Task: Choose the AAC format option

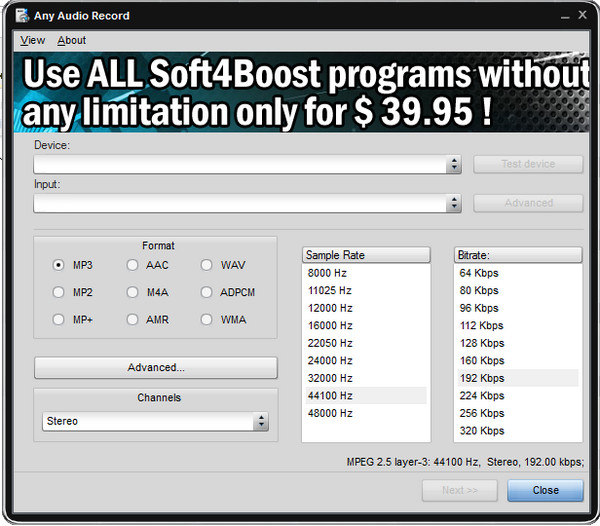Action: click(x=133, y=266)
